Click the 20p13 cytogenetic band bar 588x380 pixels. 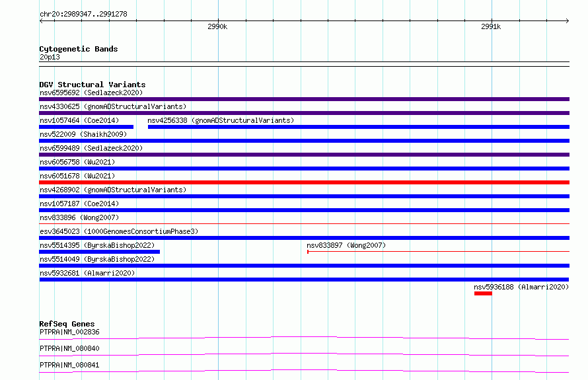[x=304, y=64]
